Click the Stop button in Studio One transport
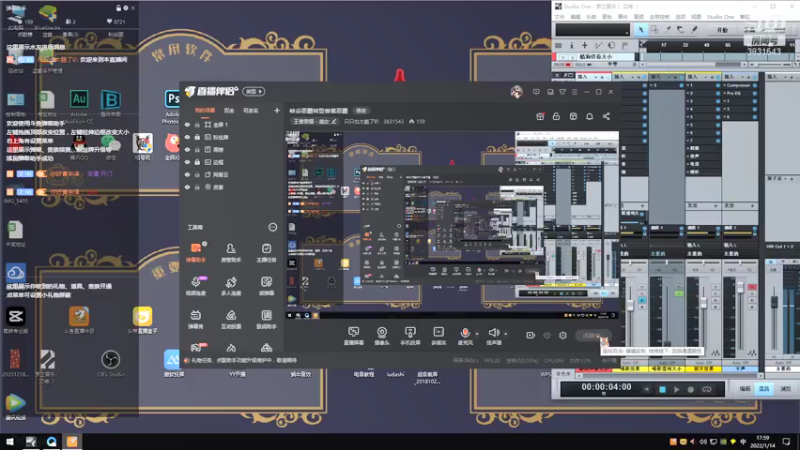The image size is (800, 450). (662, 389)
